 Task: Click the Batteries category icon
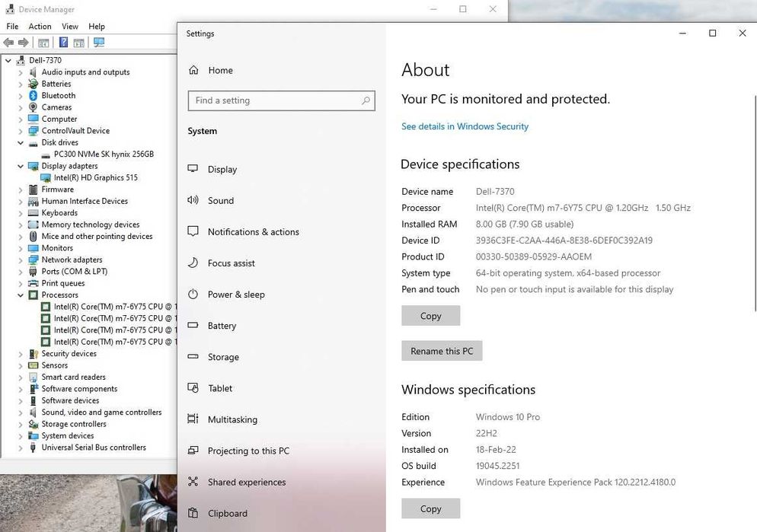point(33,84)
